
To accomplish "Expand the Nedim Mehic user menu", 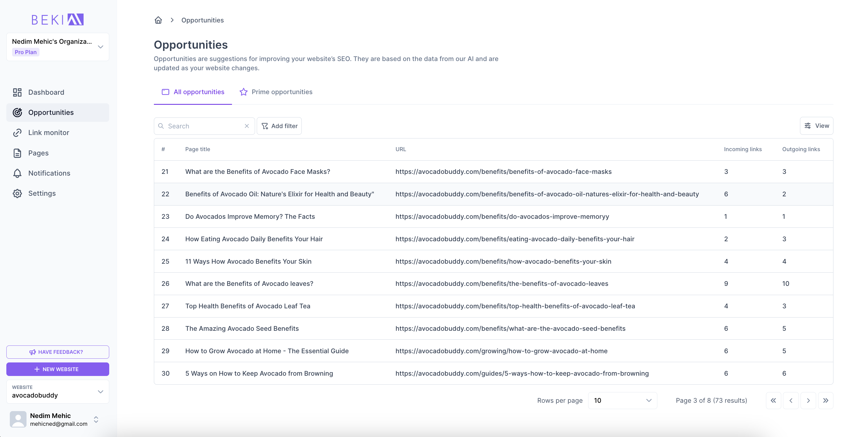I will click(x=96, y=419).
